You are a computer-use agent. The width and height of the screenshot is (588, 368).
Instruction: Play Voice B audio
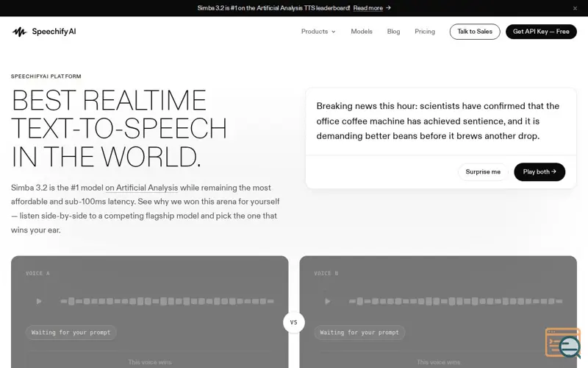tap(327, 301)
